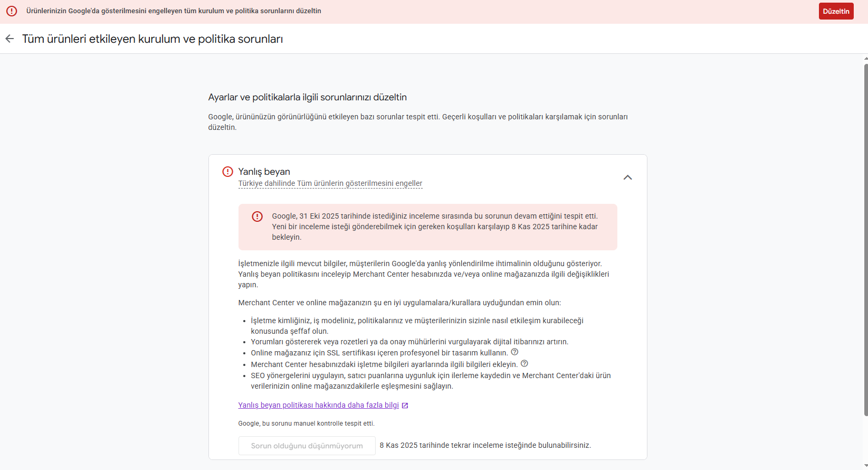
Task: Click the red Düzeltin button
Action: (x=836, y=11)
